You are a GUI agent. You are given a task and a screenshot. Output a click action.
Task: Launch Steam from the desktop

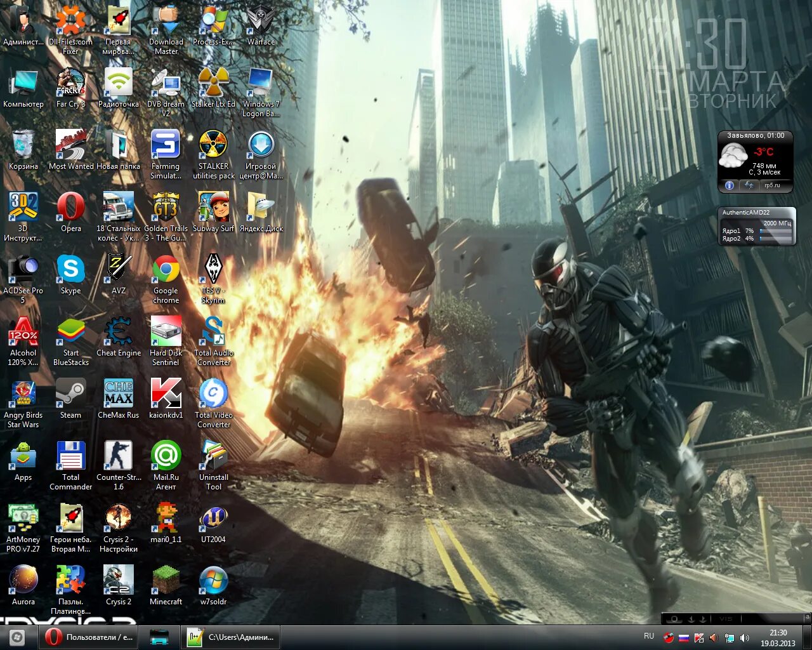tap(70, 399)
